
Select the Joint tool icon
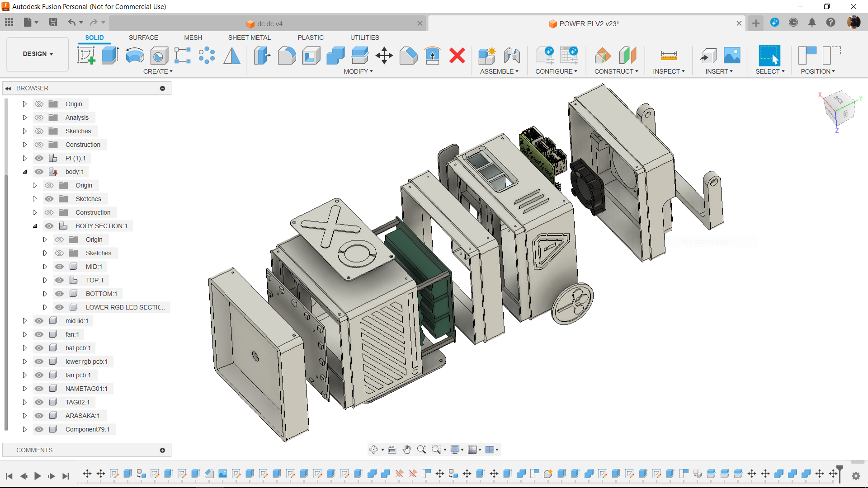[512, 56]
